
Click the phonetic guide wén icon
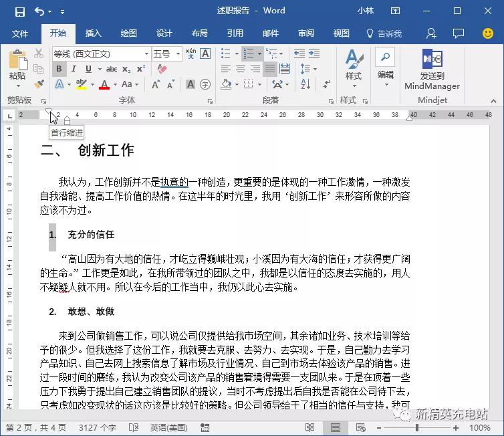[x=191, y=53]
